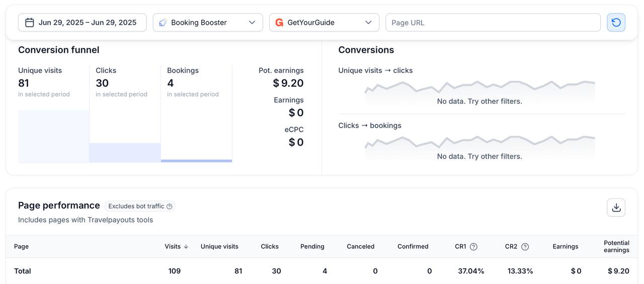Image resolution: width=644 pixels, height=284 pixels.
Task: Open the Jun 29, 2025 date range picker
Action: pyautogui.click(x=87, y=23)
